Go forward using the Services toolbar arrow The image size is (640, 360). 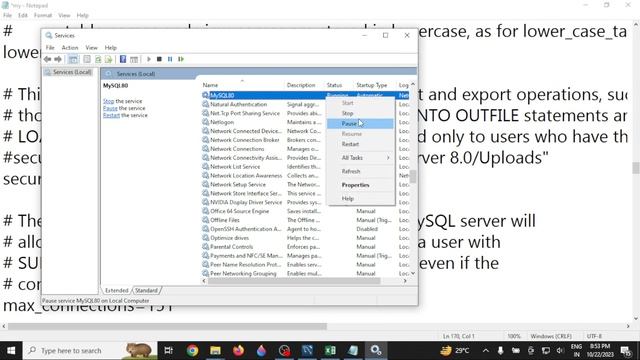[58, 59]
